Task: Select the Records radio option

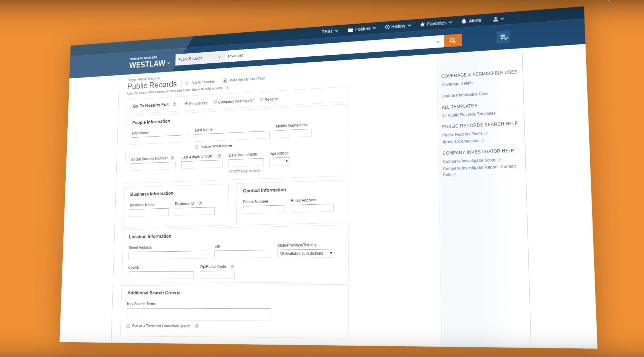Action: coord(261,99)
